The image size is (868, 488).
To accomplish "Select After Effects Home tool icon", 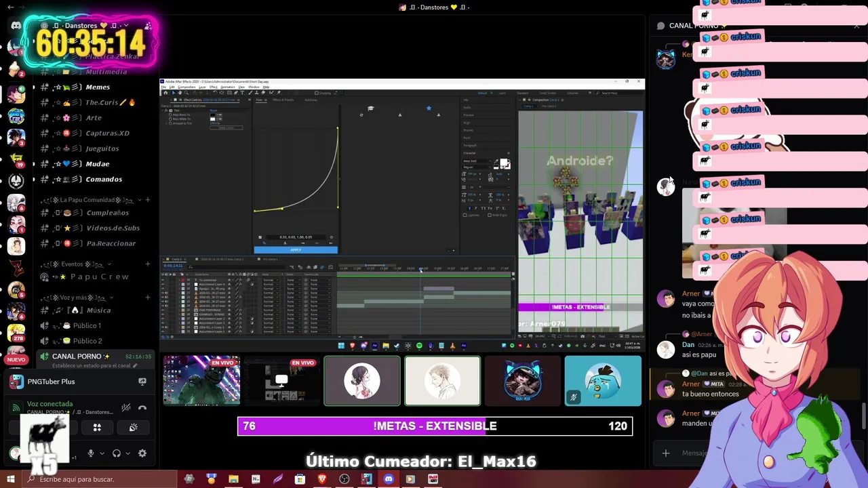I will [165, 93].
